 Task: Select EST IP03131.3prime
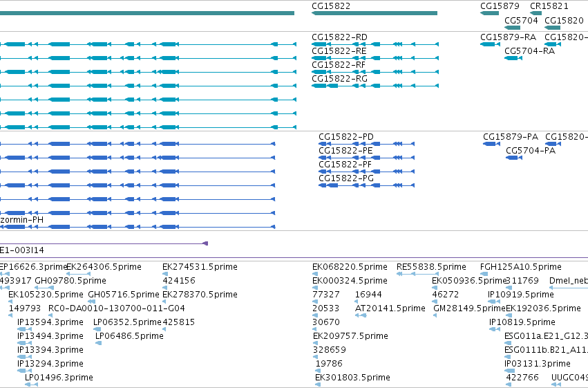(538, 364)
